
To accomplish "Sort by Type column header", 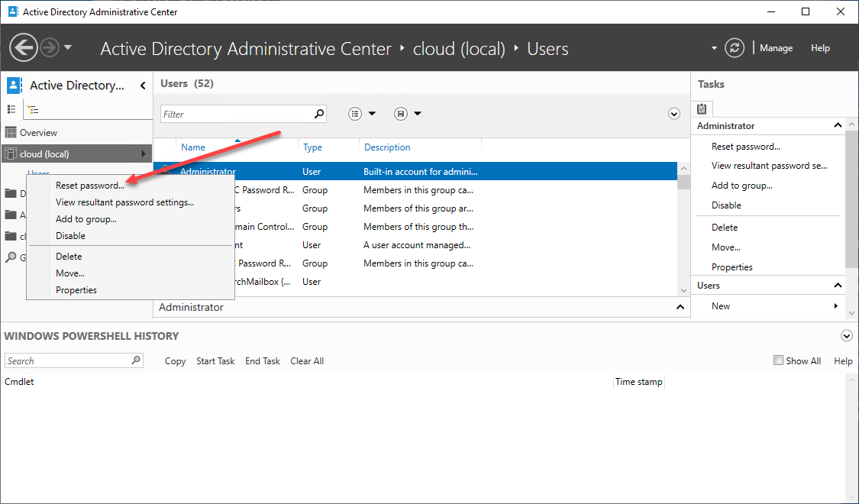I will coord(312,147).
